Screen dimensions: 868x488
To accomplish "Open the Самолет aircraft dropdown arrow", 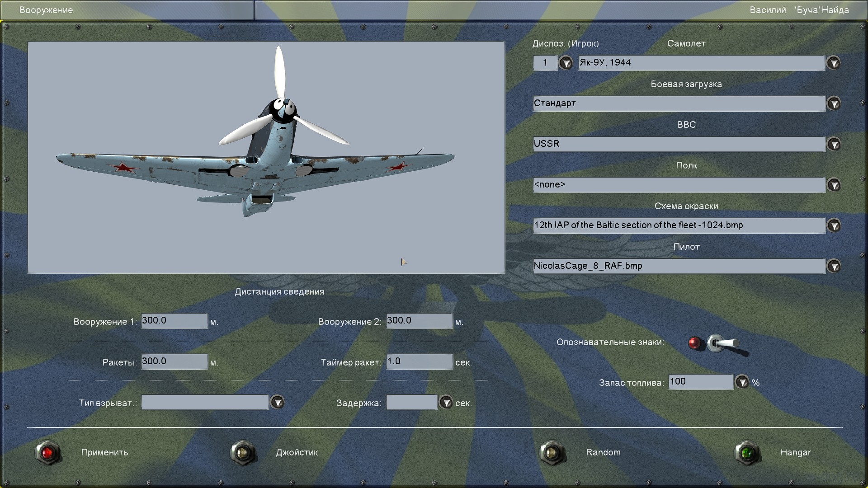I will pyautogui.click(x=833, y=63).
